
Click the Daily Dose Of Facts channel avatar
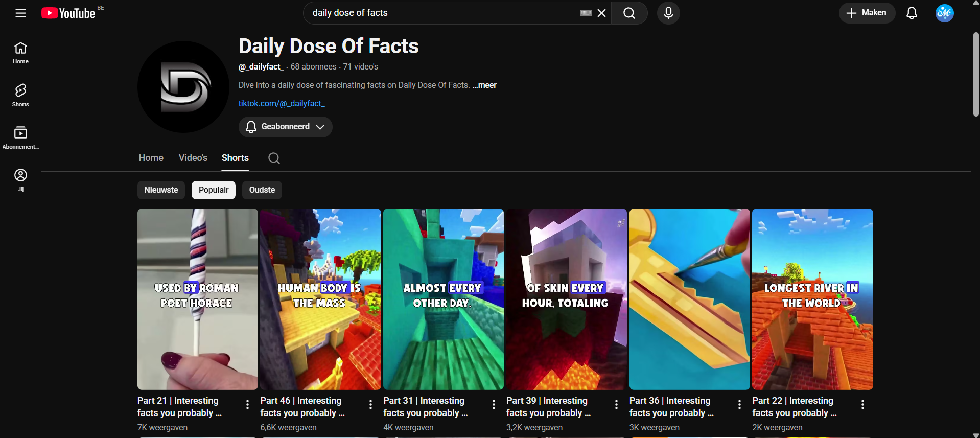(183, 87)
